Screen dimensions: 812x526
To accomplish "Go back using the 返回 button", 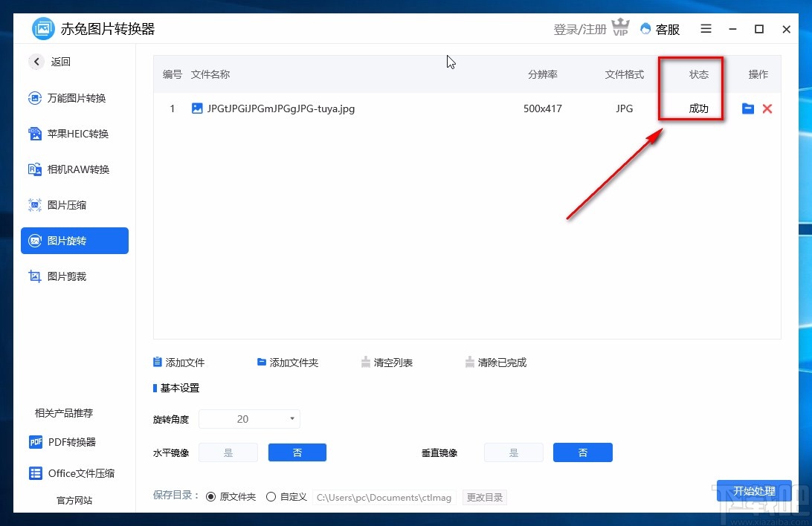I will pyautogui.click(x=49, y=62).
